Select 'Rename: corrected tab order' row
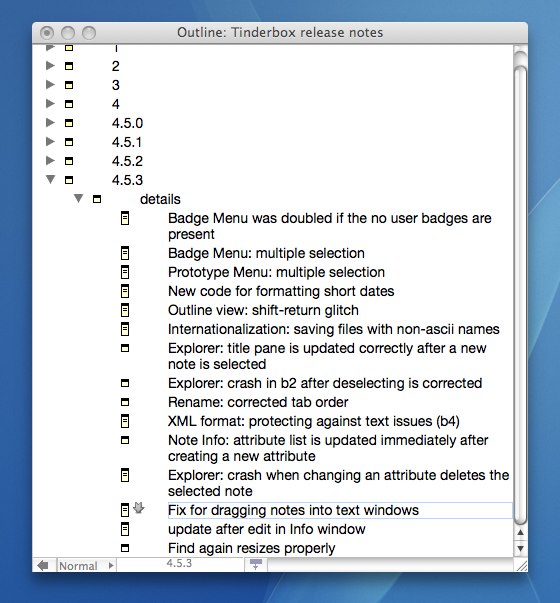Viewport: 560px width, 603px height. click(x=258, y=402)
